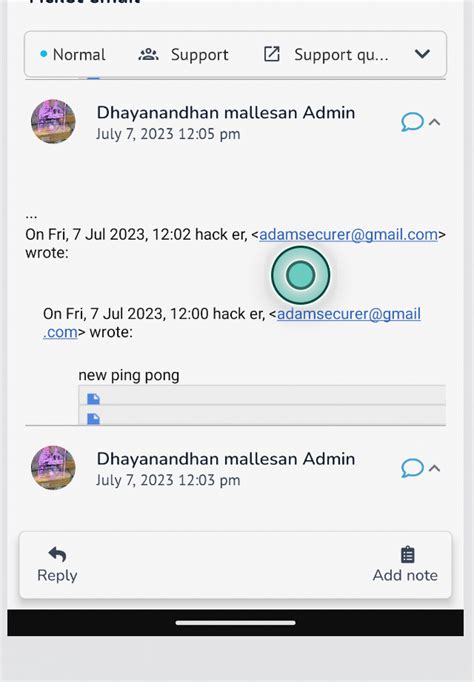Collapse the 12:03 pm message with chevron
The height and width of the screenshot is (682, 474).
click(434, 468)
